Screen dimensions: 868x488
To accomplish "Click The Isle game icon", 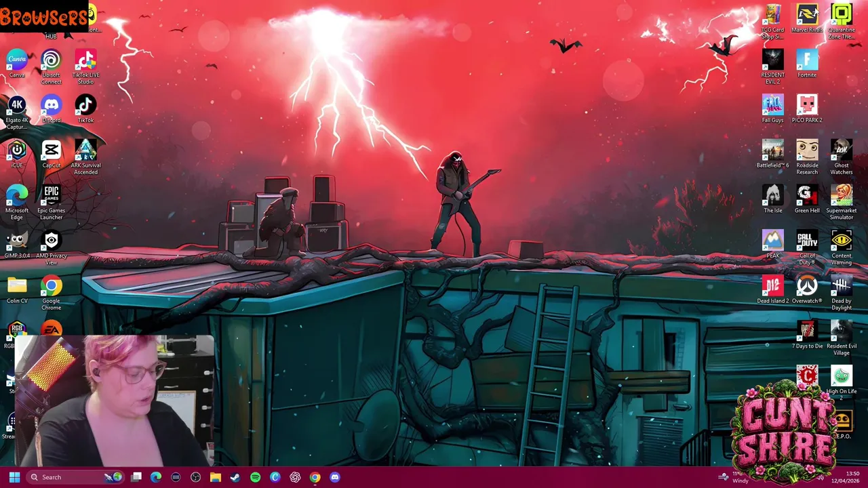I will [x=772, y=199].
